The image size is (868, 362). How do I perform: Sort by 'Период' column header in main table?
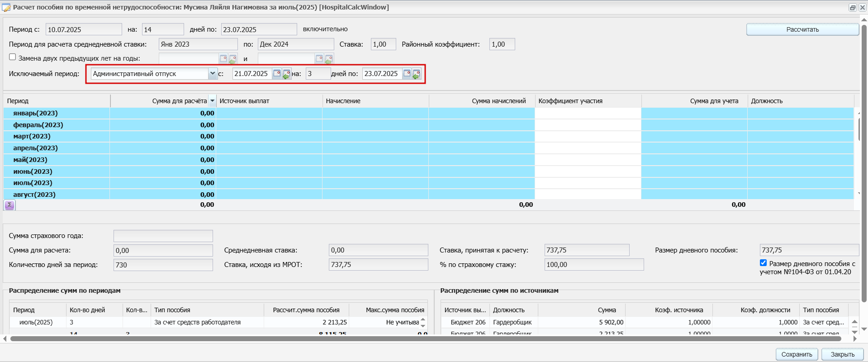pos(57,101)
